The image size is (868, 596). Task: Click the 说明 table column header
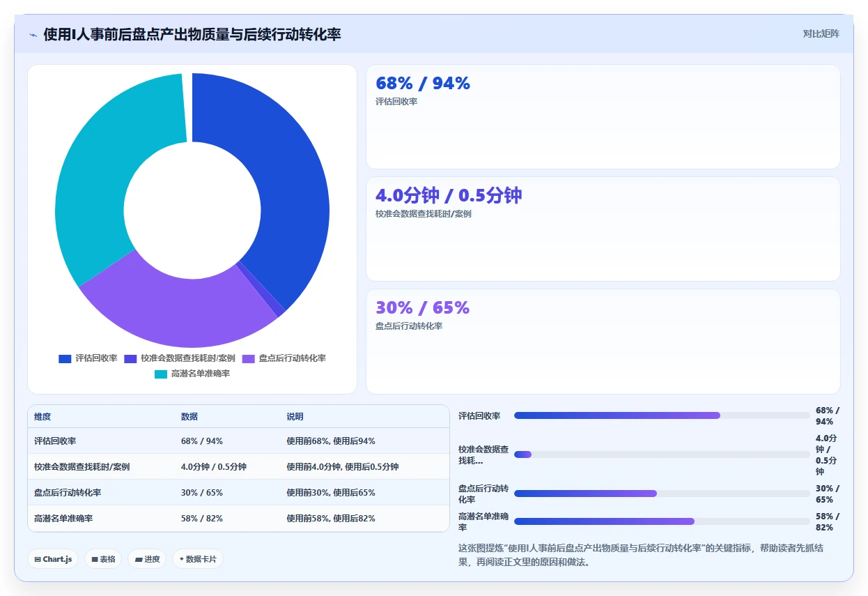click(x=295, y=417)
